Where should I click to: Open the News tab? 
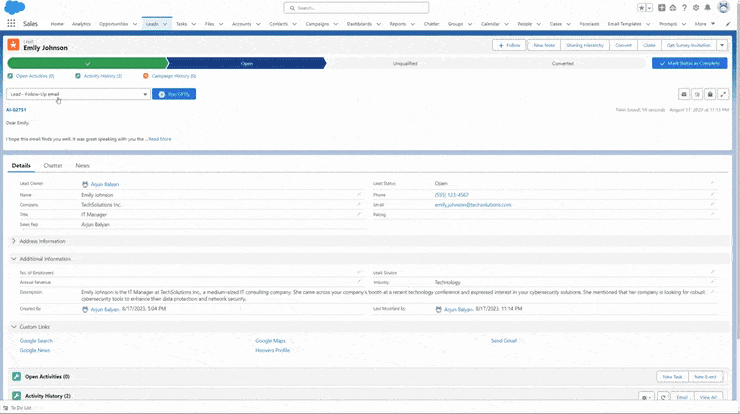click(x=82, y=166)
